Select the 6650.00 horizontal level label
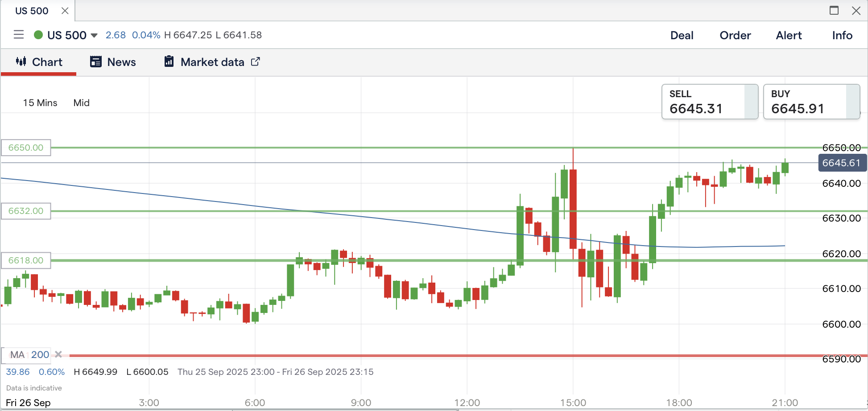Image resolution: width=868 pixels, height=411 pixels. (26, 148)
